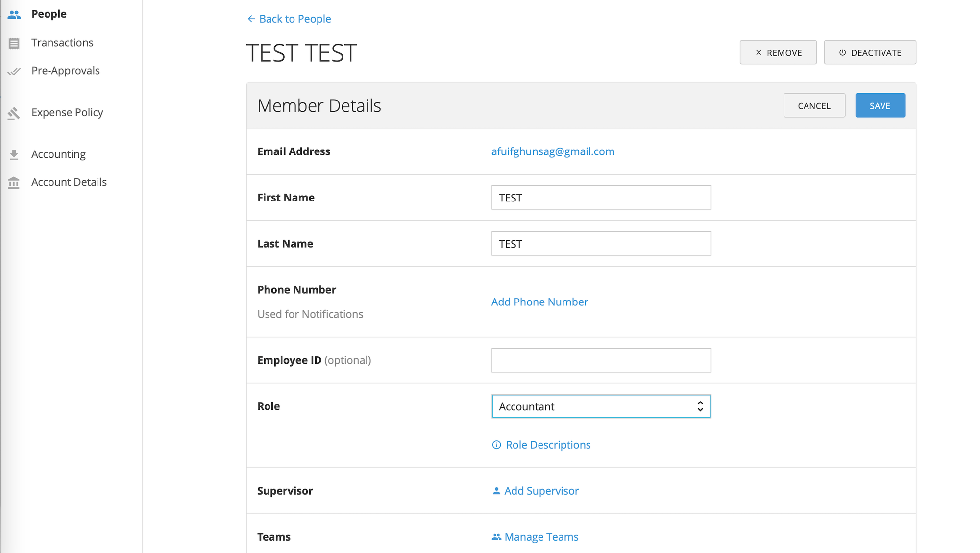Click the People sidebar icon
980x553 pixels.
14,15
